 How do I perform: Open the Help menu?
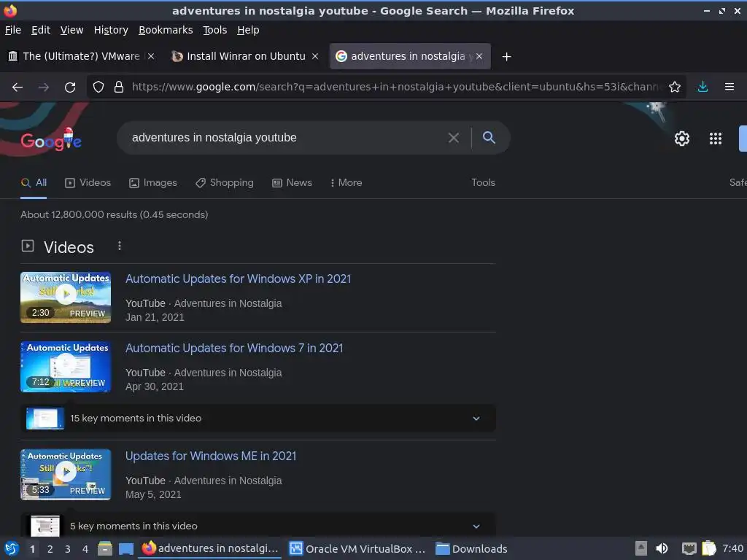click(x=248, y=30)
